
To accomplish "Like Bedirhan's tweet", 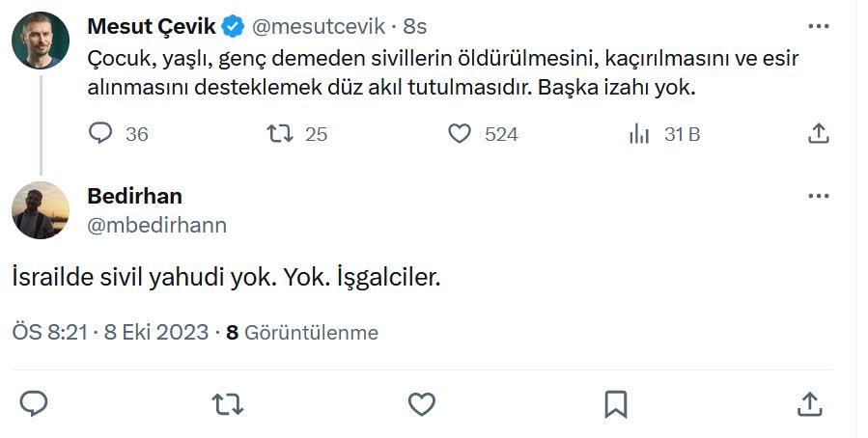I will 421,402.
